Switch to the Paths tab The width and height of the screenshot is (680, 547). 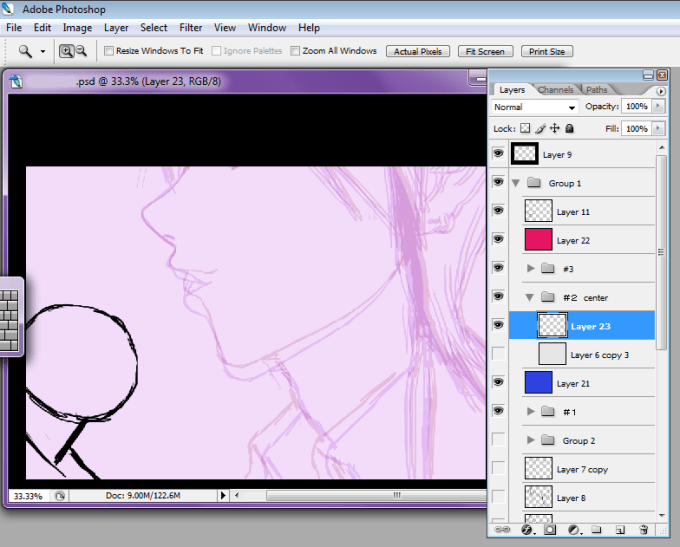[597, 90]
